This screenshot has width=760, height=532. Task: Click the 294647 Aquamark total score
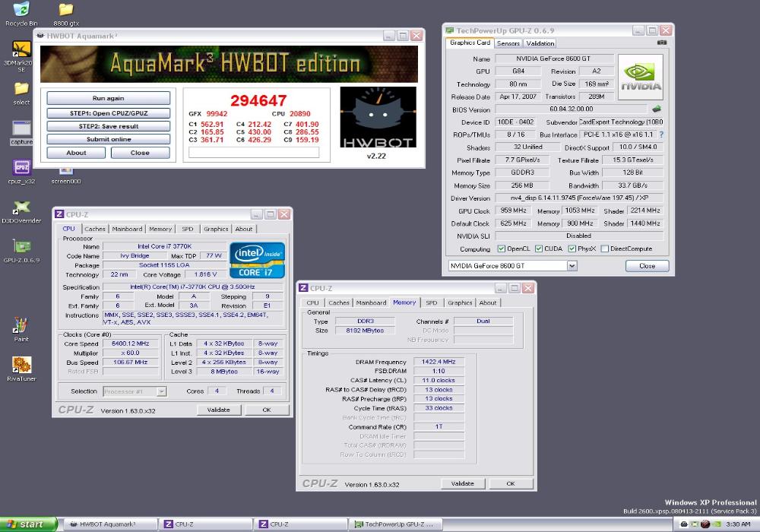pos(258,100)
